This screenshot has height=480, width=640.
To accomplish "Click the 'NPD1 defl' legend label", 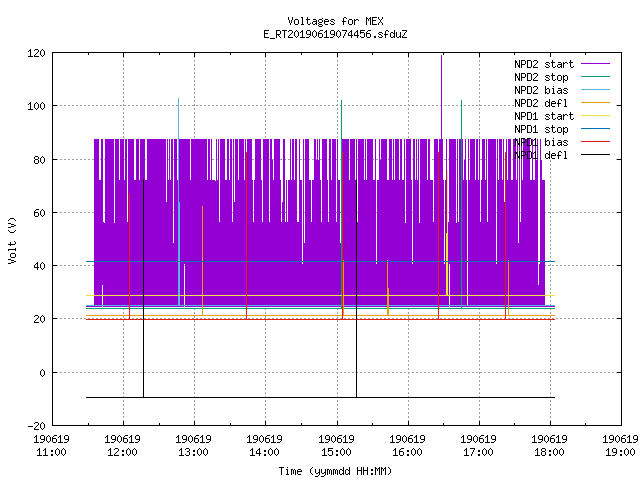I will pyautogui.click(x=541, y=155).
